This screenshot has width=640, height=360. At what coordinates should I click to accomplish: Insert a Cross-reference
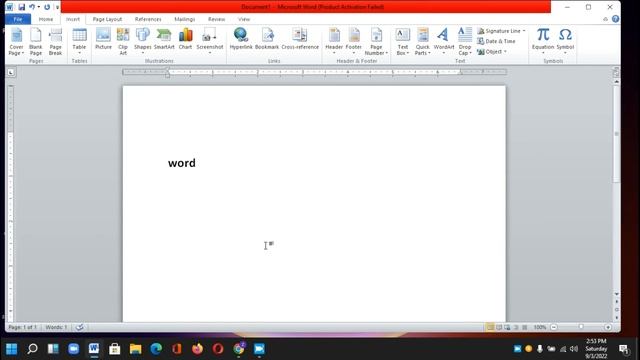300,39
